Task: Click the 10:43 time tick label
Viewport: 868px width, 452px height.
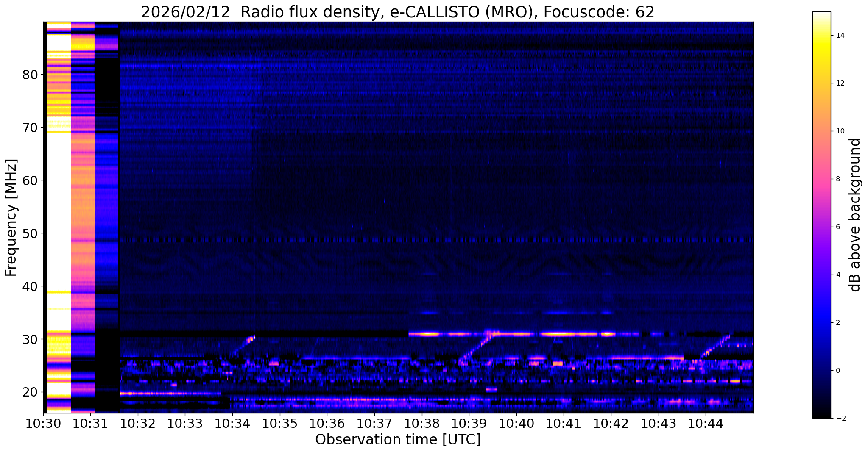Action: click(x=659, y=423)
